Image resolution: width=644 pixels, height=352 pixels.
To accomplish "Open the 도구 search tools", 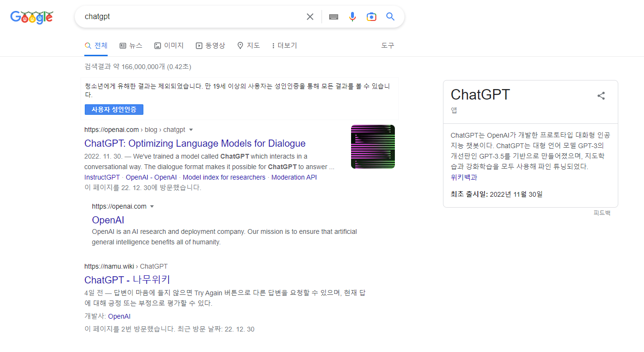I will point(388,45).
